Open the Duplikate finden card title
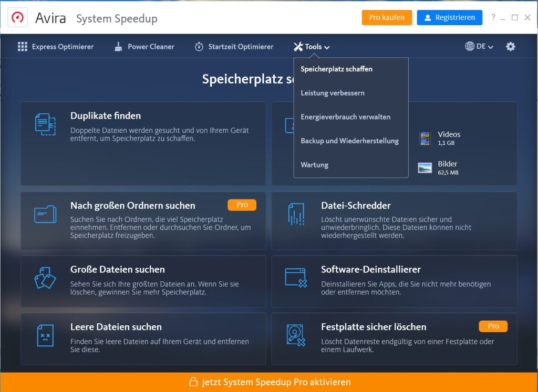 pyautogui.click(x=106, y=116)
